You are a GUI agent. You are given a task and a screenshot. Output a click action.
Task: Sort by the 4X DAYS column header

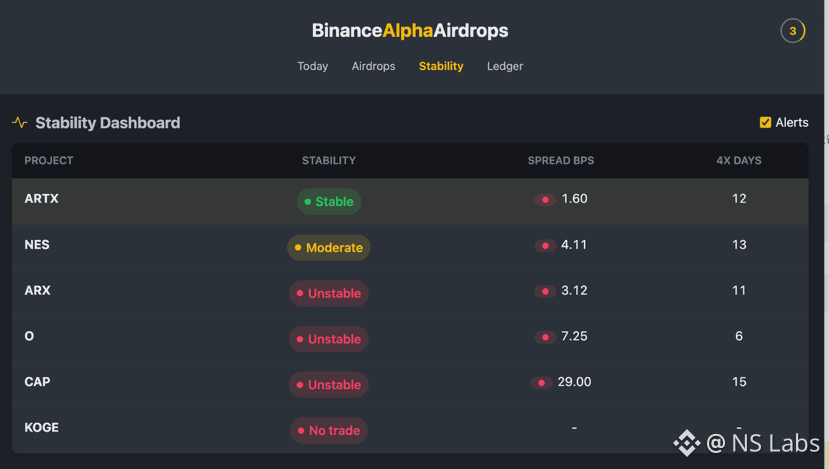click(739, 160)
